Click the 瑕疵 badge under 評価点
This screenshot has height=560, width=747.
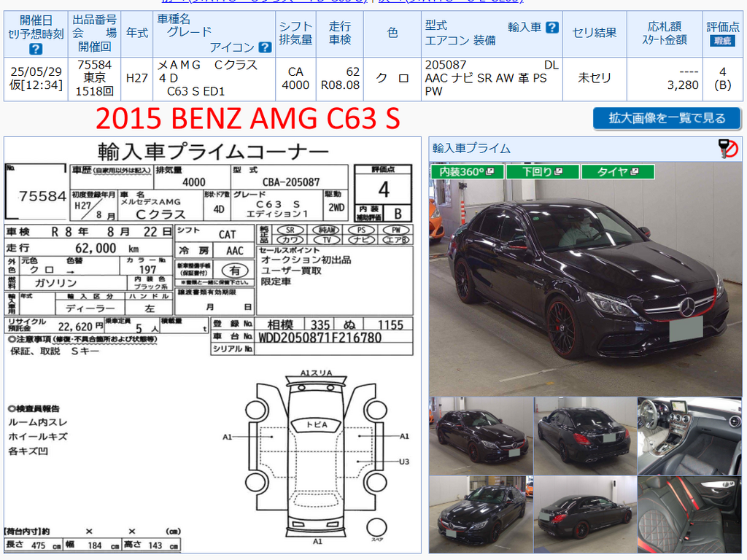723,42
